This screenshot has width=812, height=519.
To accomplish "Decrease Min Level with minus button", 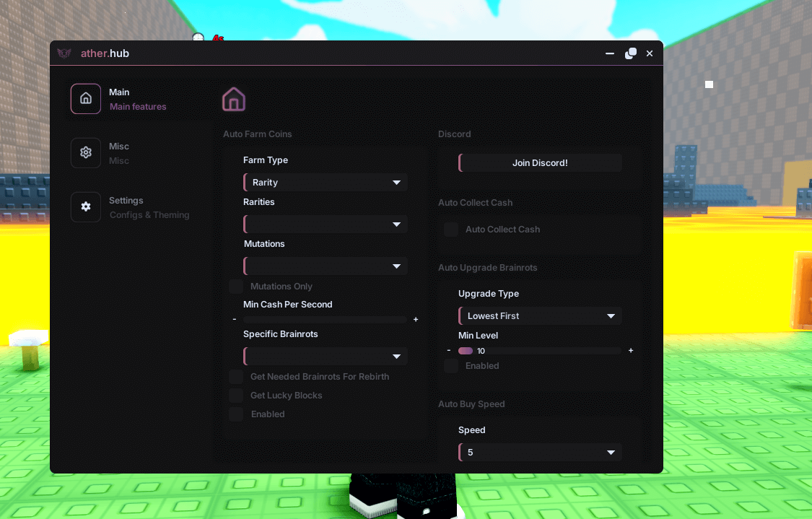I will 449,351.
